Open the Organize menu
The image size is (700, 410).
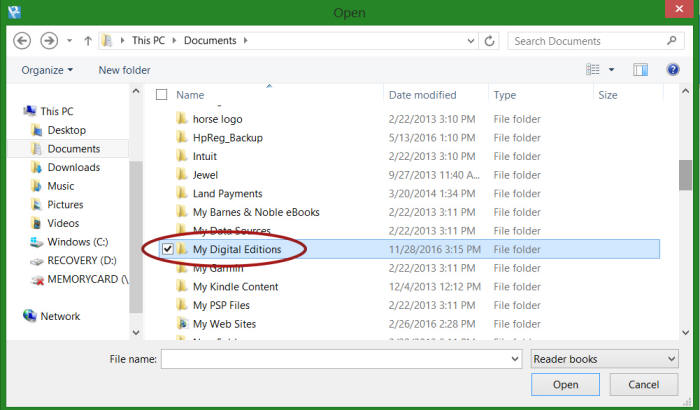click(47, 70)
